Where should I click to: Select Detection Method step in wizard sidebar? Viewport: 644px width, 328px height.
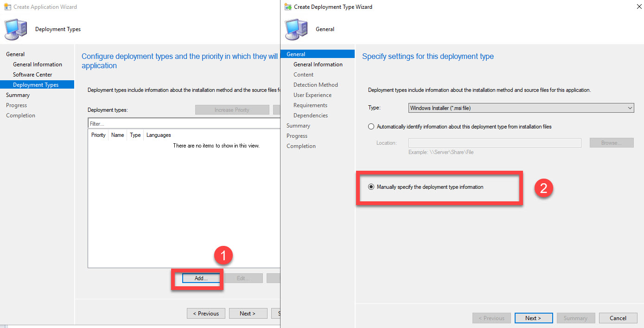(x=316, y=84)
